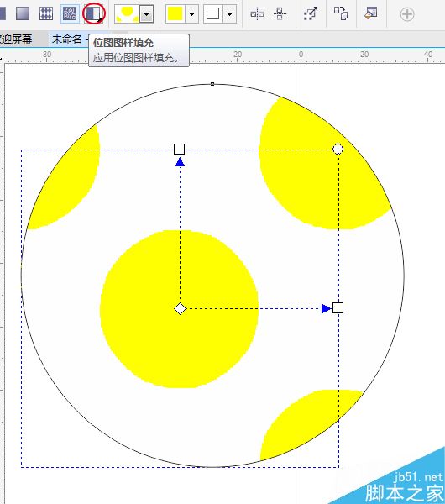Expand the white back color dropdown arrow

(230, 14)
